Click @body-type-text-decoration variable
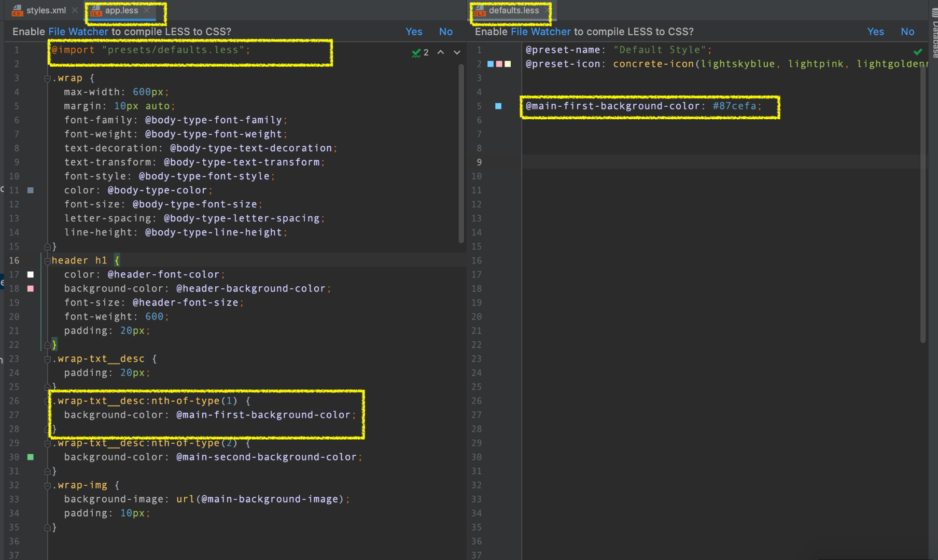Viewport: 938px width, 560px height. [251, 148]
